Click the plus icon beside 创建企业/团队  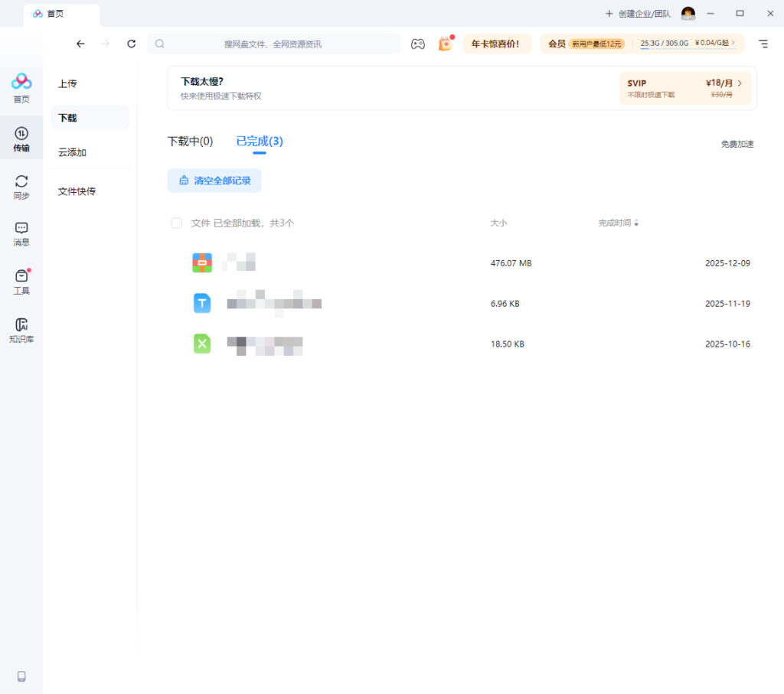point(609,14)
